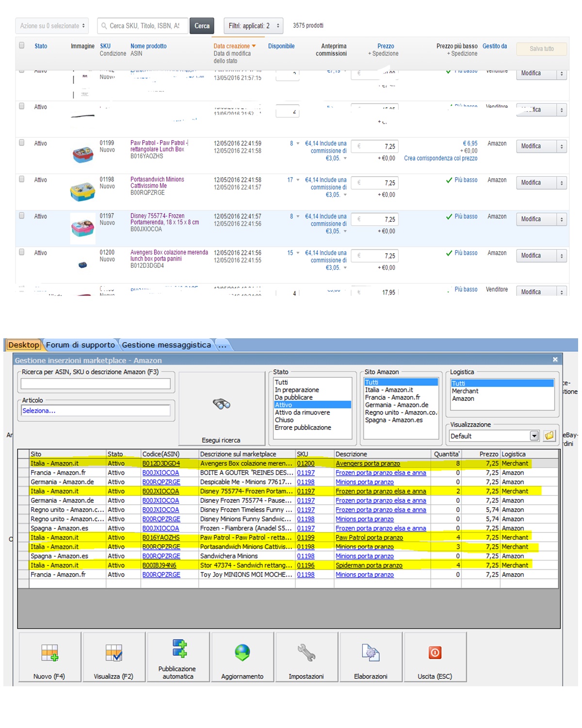
Task: Select 'Italia - Amazon.it' in Sito Amazon list
Action: pos(389,390)
